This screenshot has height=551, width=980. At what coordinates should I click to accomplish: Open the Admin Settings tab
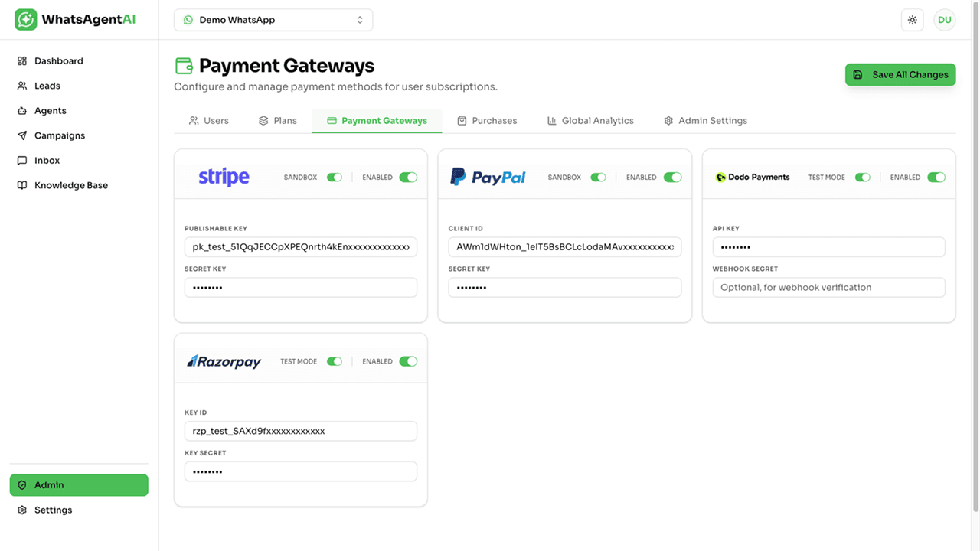tap(705, 121)
